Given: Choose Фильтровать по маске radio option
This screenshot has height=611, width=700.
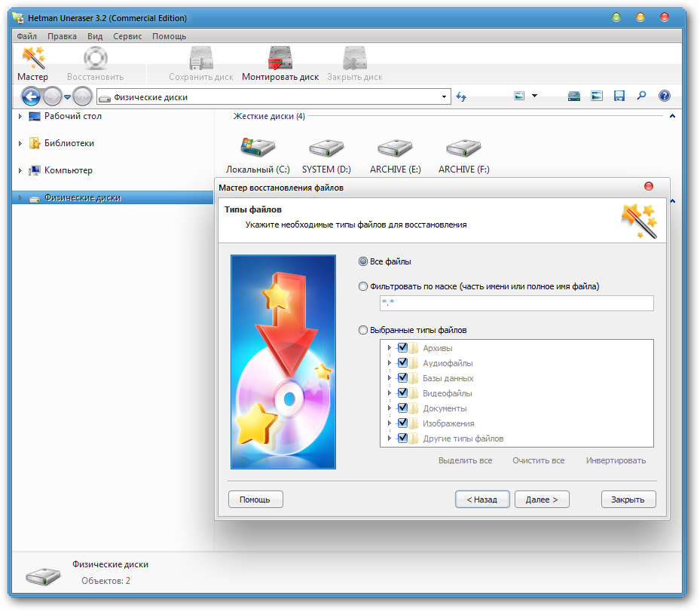Looking at the screenshot, I should click(x=364, y=286).
